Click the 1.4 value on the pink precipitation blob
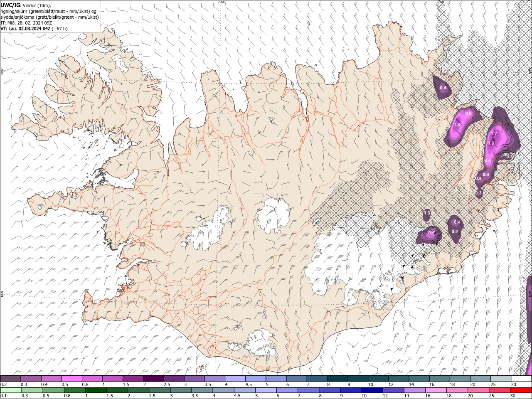The height and width of the screenshot is (399, 532). [457, 125]
